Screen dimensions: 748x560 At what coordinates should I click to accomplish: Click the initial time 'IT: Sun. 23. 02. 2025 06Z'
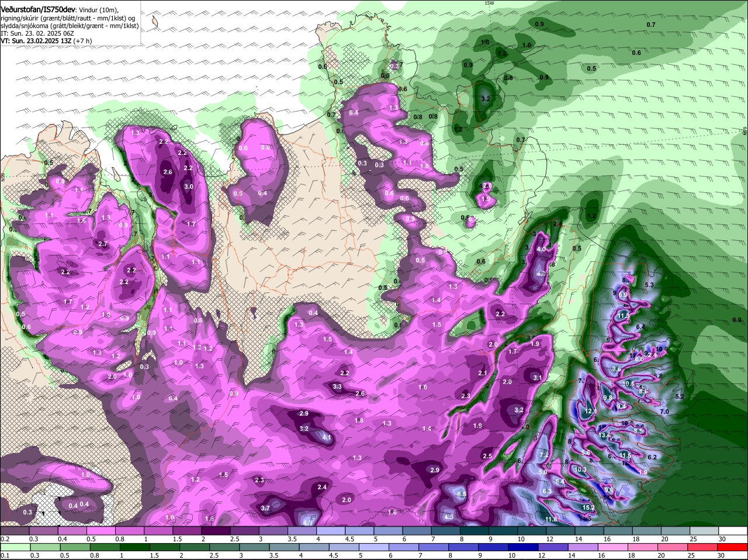[37, 34]
